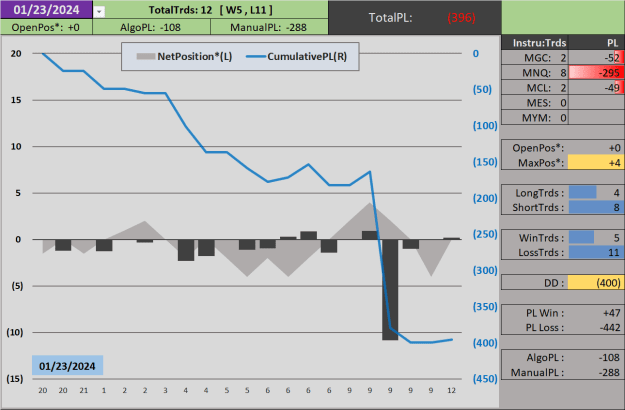Select the ManualPL: -288 header cell
Screen dimensions: 625x410
click(269, 27)
